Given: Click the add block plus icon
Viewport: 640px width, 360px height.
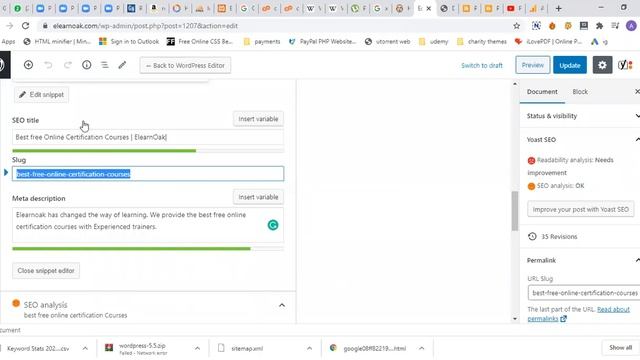Looking at the screenshot, I should [28, 65].
